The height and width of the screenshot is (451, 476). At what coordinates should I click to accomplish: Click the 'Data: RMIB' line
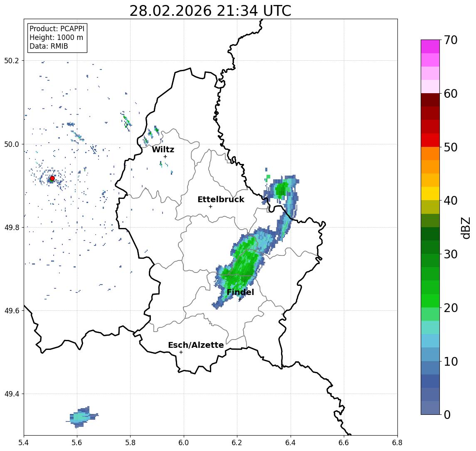pos(49,46)
